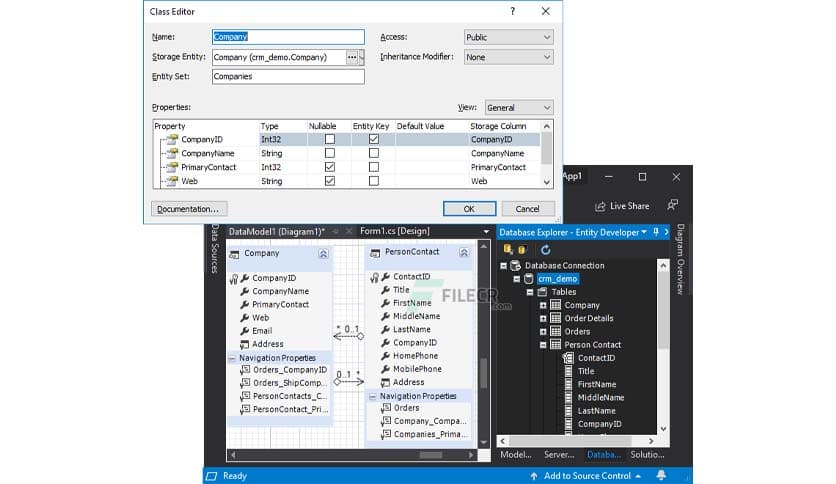The width and height of the screenshot is (836, 484).
Task: Open the document tab list dropdown arrow
Action: [x=486, y=232]
